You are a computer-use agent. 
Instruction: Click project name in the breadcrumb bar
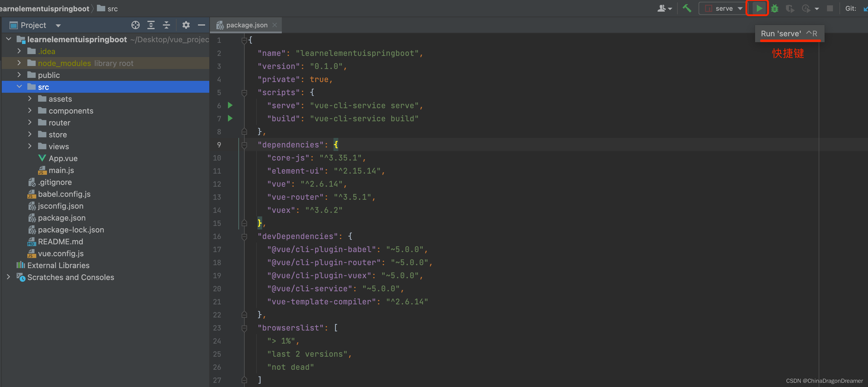45,8
